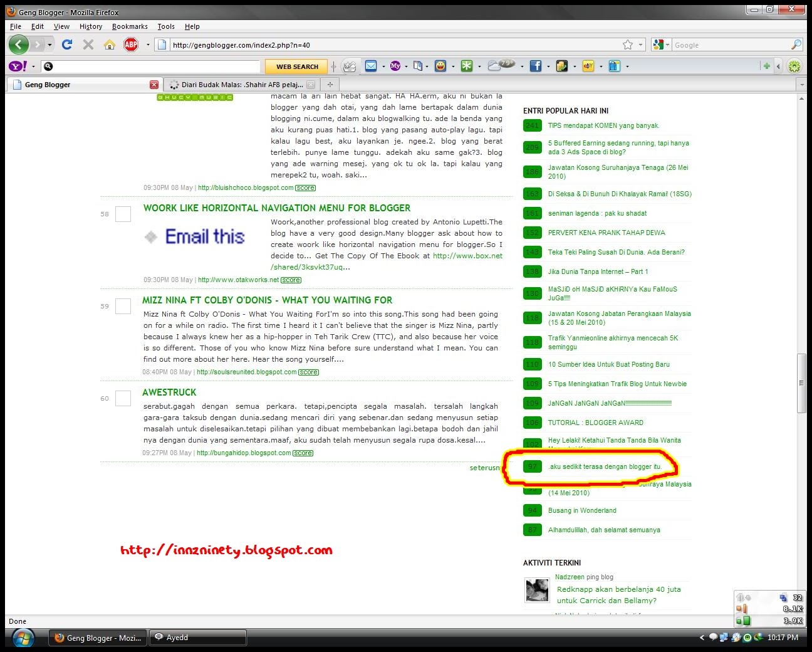This screenshot has width=812, height=652.
Task: Click the search magnifier in Google box
Action: 796,45
